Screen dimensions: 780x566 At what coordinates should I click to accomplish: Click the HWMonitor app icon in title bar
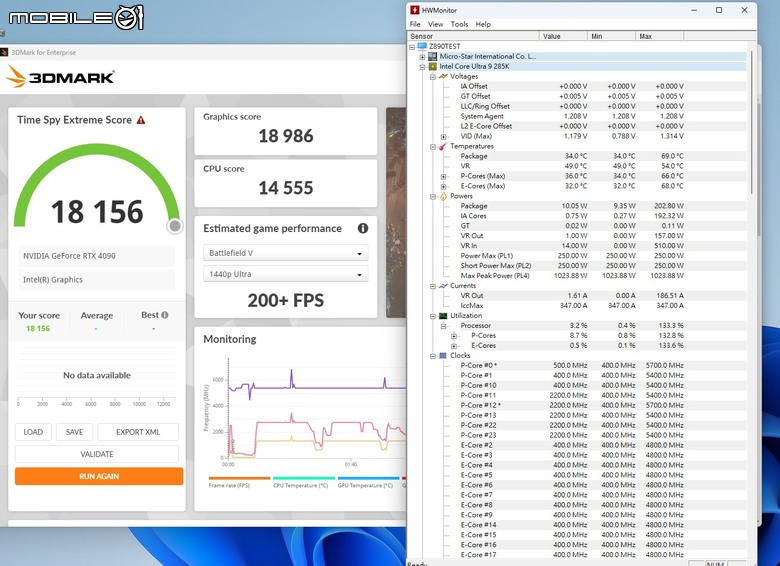[x=414, y=10]
